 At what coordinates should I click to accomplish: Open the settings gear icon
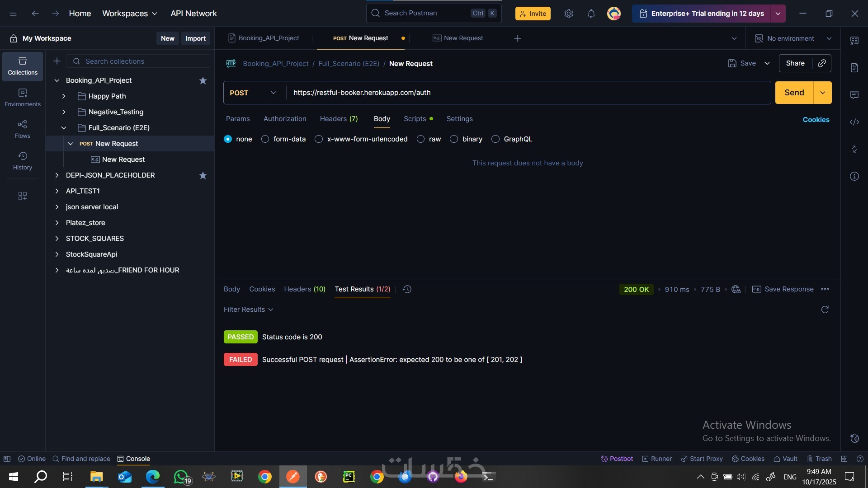click(568, 14)
